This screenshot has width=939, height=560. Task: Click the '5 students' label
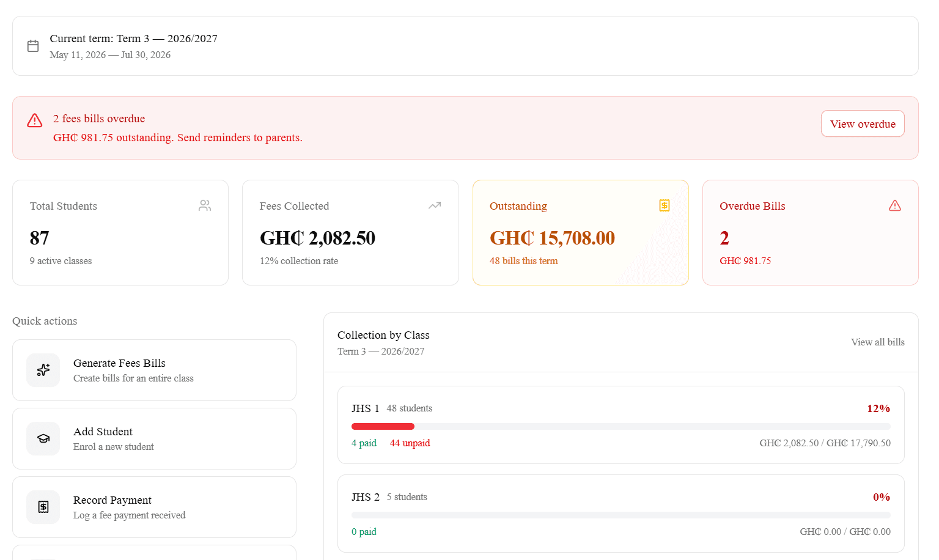407,497
